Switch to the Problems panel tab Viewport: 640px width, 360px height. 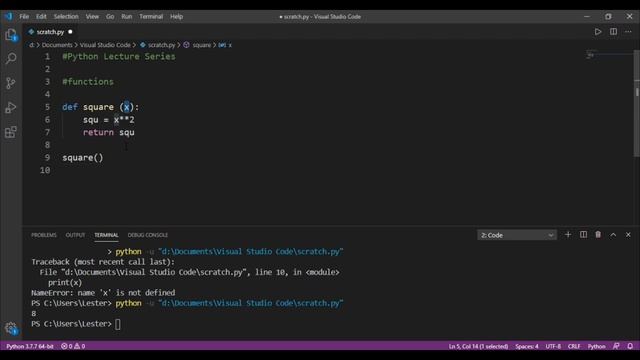click(44, 235)
